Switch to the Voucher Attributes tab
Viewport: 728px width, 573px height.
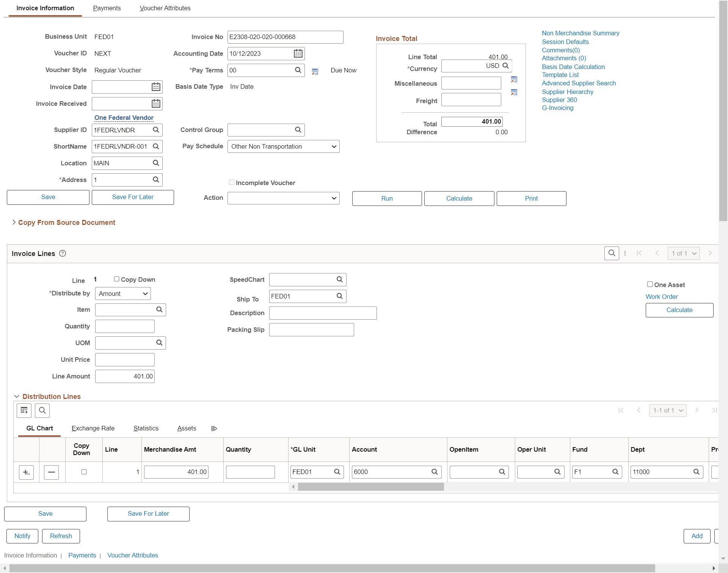coord(165,8)
